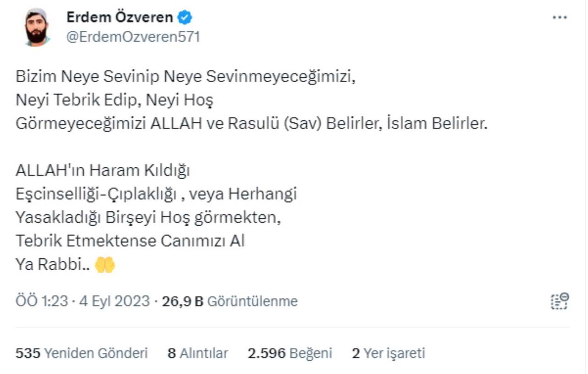
Task: Click the line "Tebrik Etmektense Canımızı Al"
Action: click(130, 241)
